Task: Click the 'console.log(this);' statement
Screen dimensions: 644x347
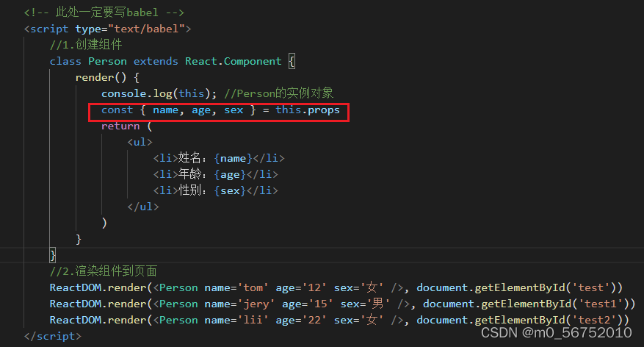Action: click(159, 94)
